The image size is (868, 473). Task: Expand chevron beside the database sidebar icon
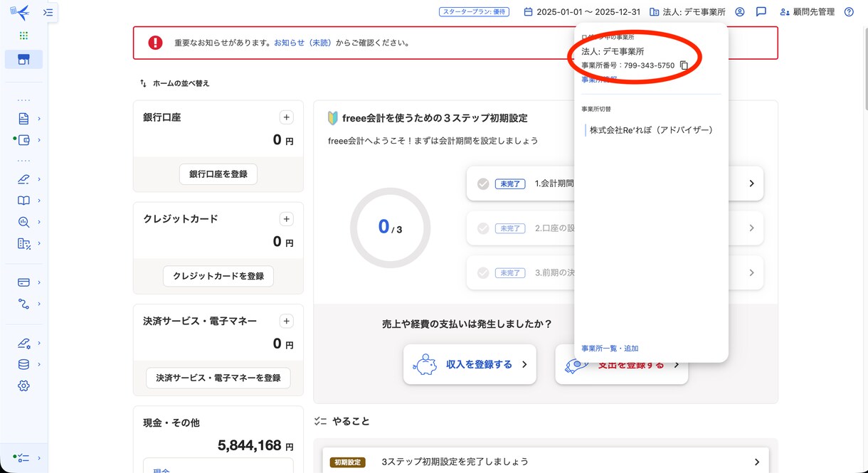[39, 364]
